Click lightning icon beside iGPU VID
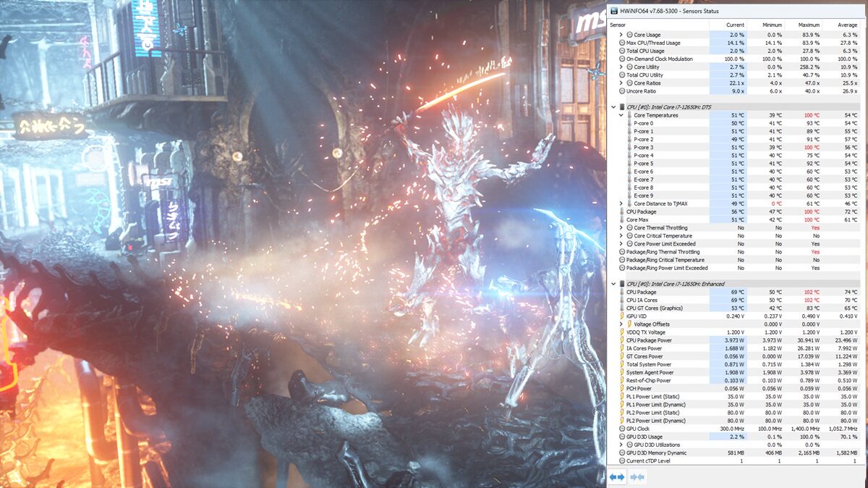This screenshot has width=868, height=488. [x=622, y=316]
